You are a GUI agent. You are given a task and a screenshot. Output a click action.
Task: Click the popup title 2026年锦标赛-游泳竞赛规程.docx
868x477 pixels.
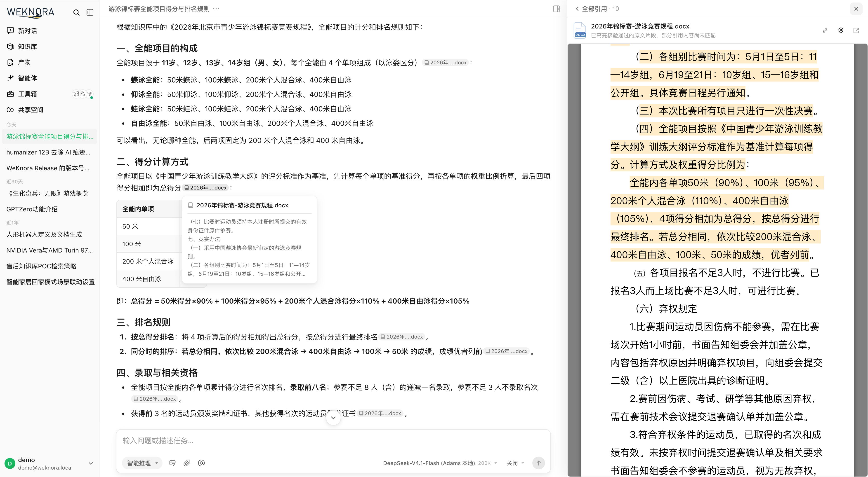point(242,205)
